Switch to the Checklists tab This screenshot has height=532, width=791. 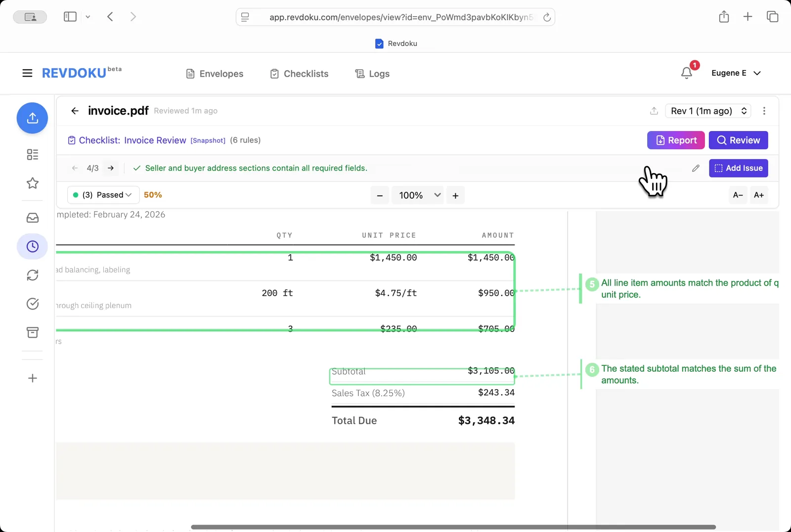pyautogui.click(x=299, y=74)
